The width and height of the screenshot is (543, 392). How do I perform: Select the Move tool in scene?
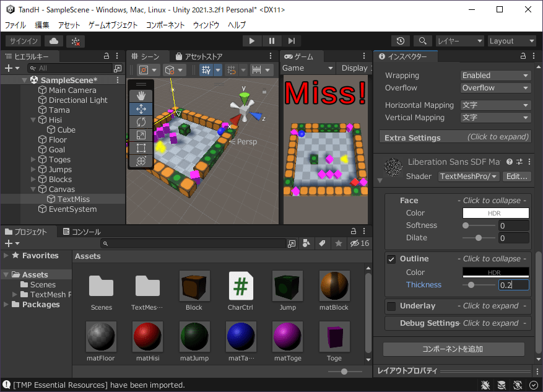tap(141, 109)
